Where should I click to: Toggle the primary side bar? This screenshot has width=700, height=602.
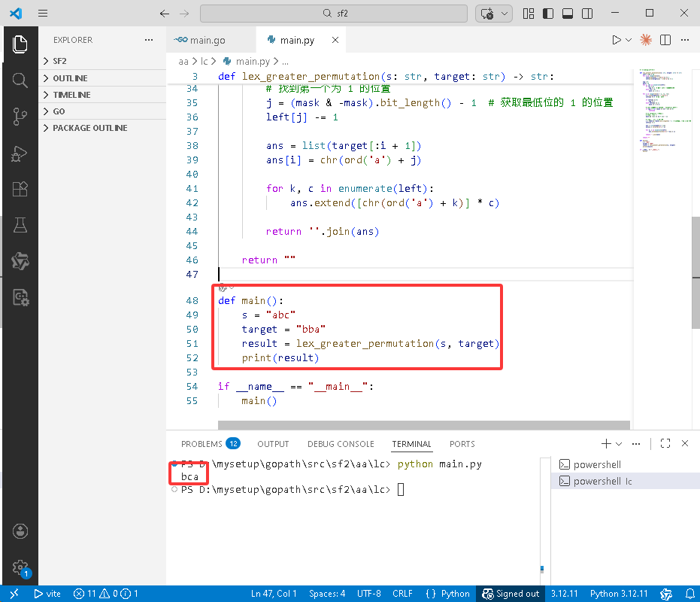548,14
